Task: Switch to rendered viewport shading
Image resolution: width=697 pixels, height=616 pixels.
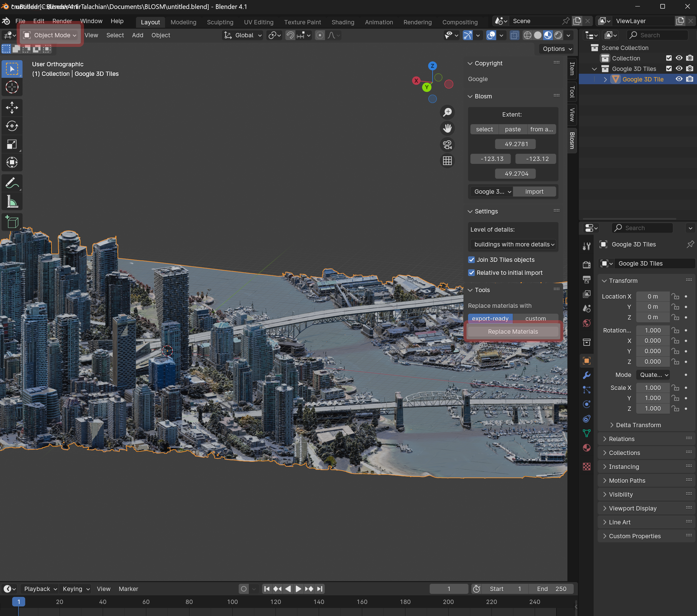Action: (x=558, y=35)
